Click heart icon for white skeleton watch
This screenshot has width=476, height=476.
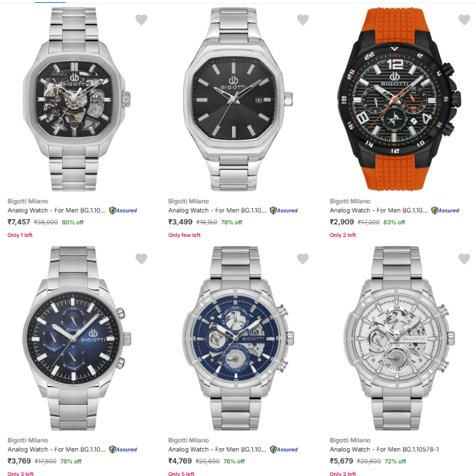pos(464,259)
